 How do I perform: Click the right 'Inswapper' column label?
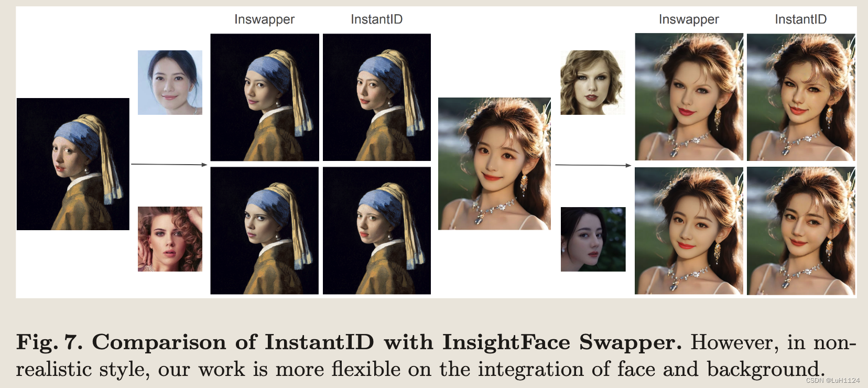(689, 20)
